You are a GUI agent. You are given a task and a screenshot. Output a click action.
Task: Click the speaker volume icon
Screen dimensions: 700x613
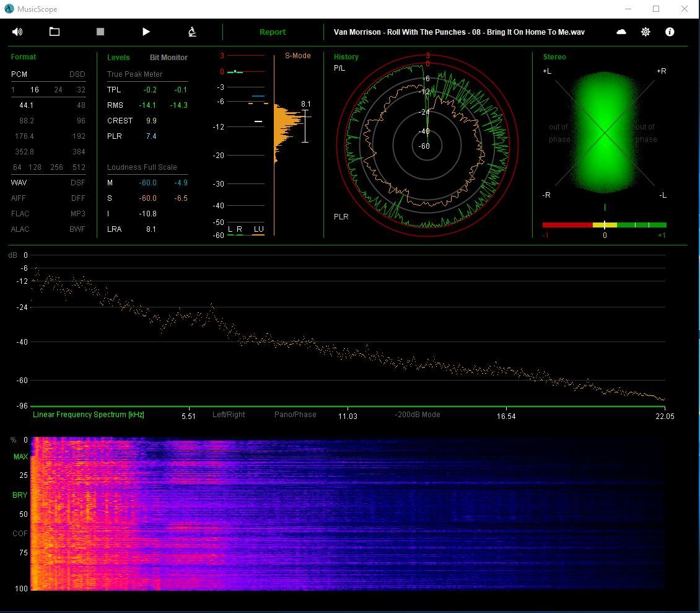[17, 32]
